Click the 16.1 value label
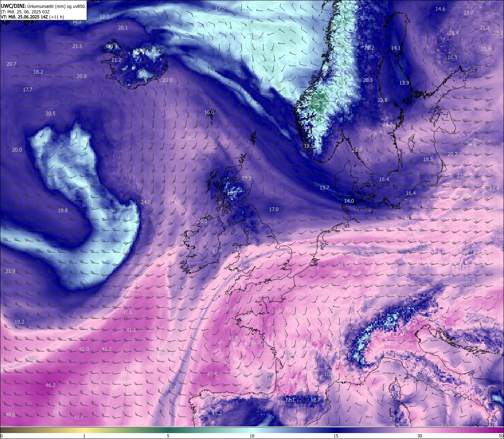The height and width of the screenshot is (439, 504). [x=452, y=57]
